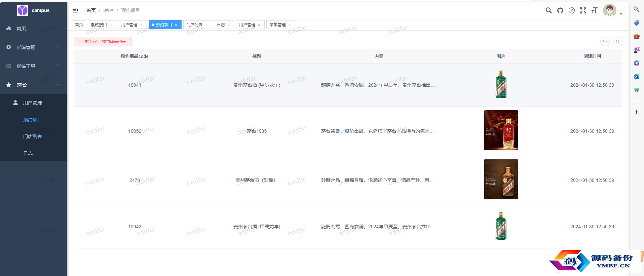Open the header search magnifier icon

tap(548, 10)
